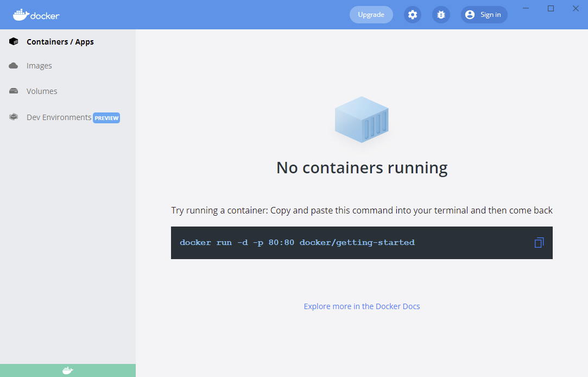
Task: Click the No containers running heading
Action: 362,168
